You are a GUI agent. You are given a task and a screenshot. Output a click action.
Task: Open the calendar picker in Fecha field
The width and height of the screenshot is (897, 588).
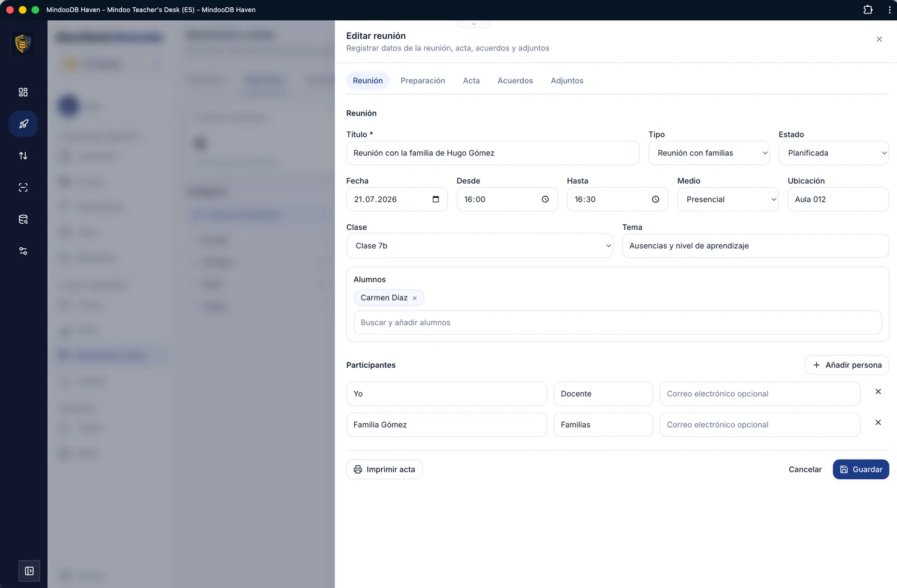pos(436,200)
